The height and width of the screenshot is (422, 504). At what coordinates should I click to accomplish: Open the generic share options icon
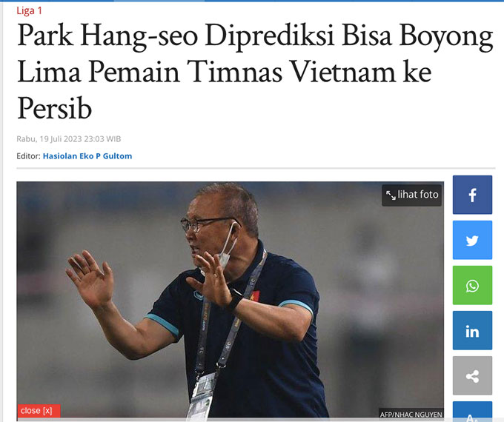coord(472,376)
